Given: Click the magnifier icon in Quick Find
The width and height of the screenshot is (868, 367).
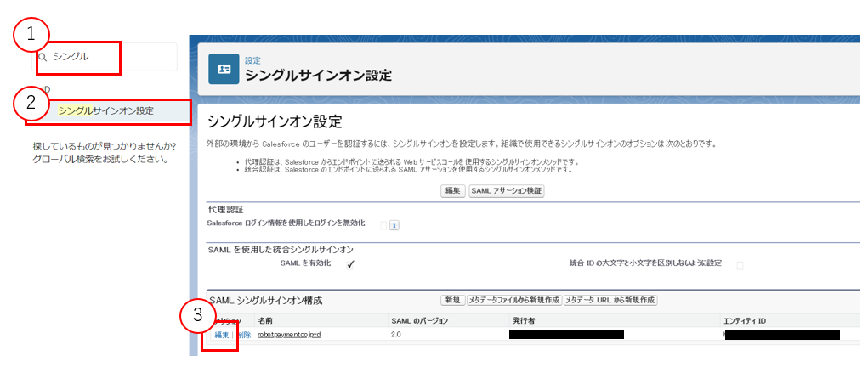Looking at the screenshot, I should pyautogui.click(x=43, y=57).
